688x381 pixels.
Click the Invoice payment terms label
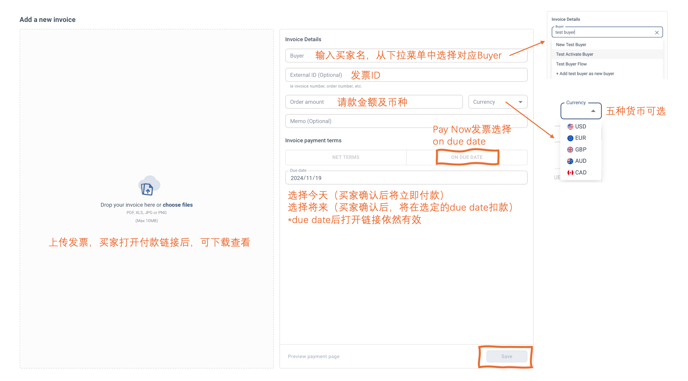point(313,140)
